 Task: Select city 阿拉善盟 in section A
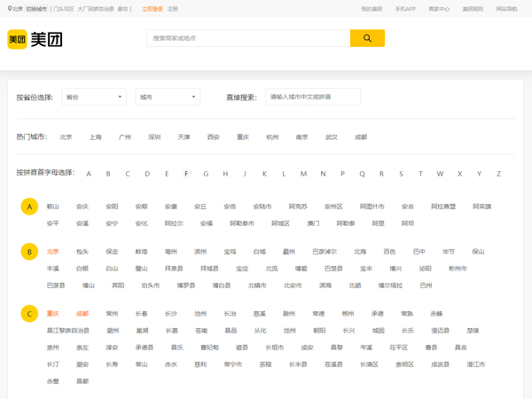pyautogui.click(x=443, y=207)
